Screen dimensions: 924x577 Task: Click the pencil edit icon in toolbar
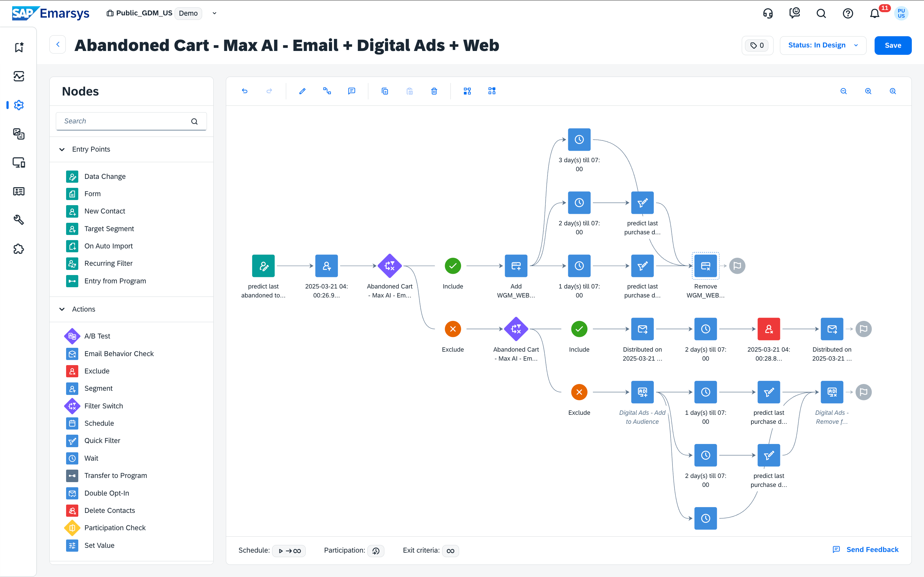[x=302, y=91]
